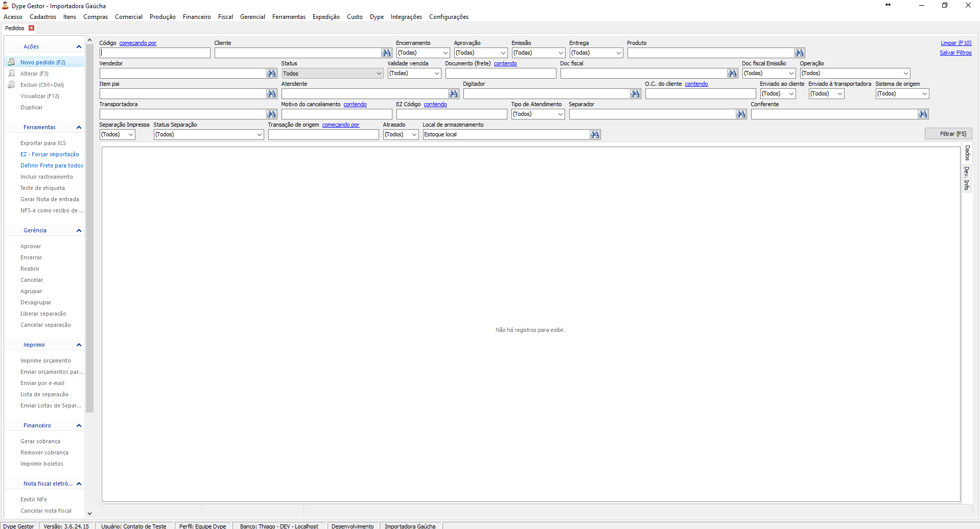Click the Código 'começando por' link
The height and width of the screenshot is (529, 980).
click(138, 43)
